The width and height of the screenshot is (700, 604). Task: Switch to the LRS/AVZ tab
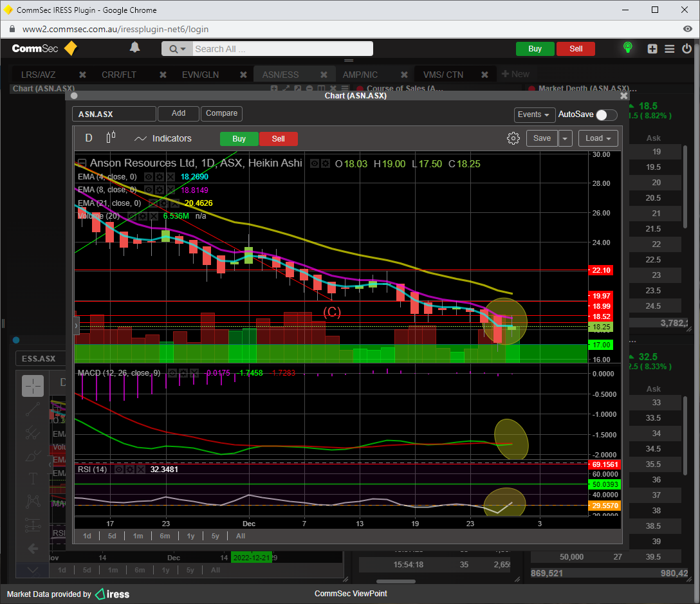[x=39, y=75]
